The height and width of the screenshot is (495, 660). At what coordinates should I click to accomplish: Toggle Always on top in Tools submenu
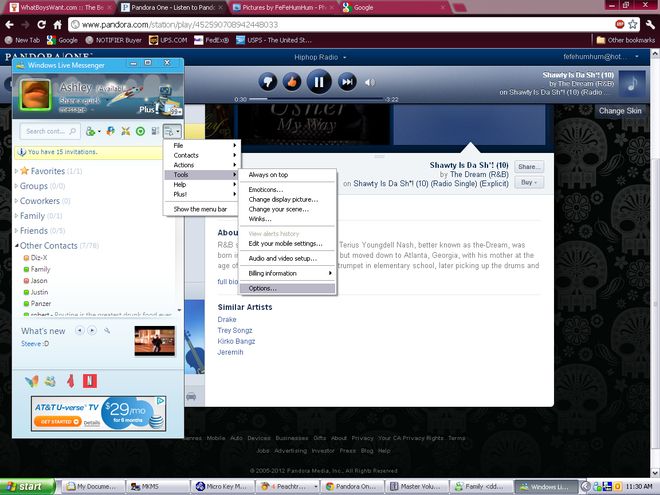(270, 175)
